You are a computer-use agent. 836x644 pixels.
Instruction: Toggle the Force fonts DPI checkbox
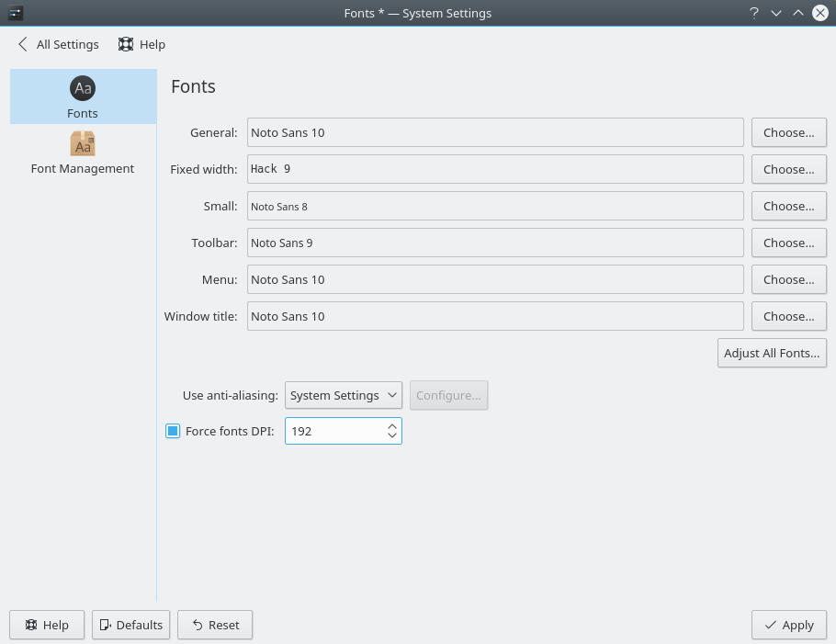tap(172, 430)
